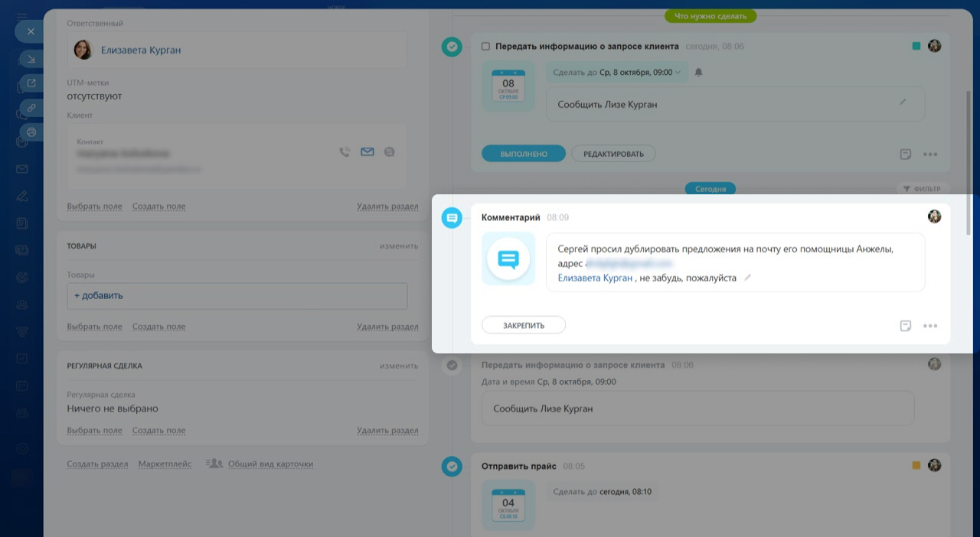The image size is (980, 537).
Task: Click the teal color marker on top task
Action: point(916,47)
